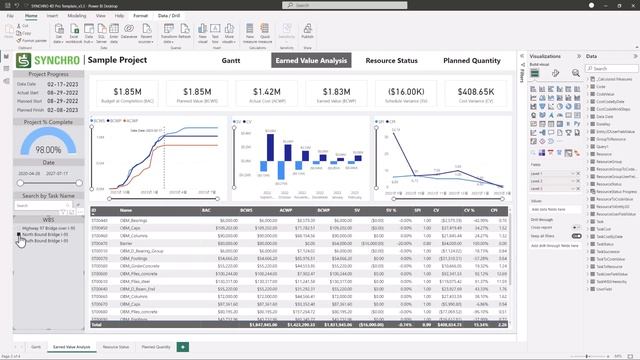The image size is (640, 360).
Task: Open the Dataverse connector
Action: point(129,31)
